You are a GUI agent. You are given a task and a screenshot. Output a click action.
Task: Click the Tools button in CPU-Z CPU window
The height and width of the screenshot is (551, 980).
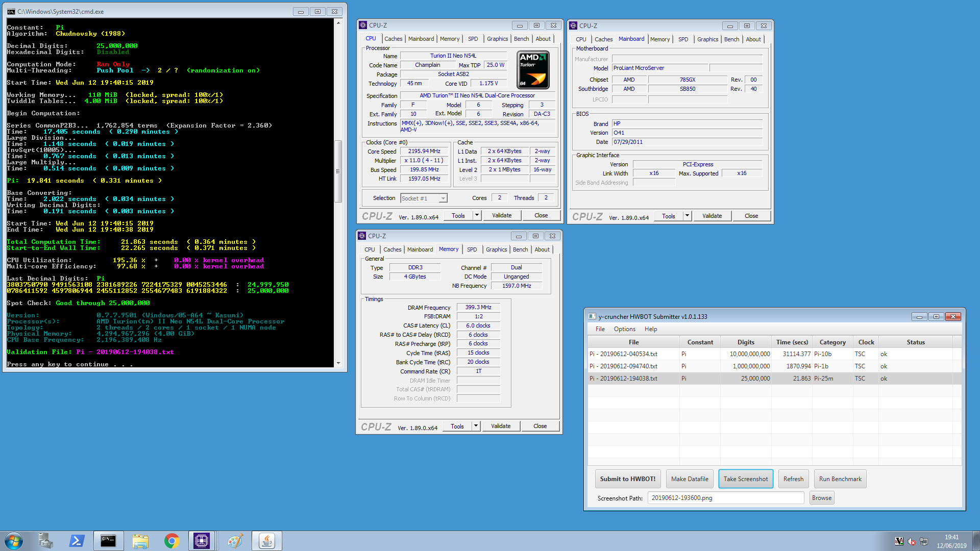[458, 215]
